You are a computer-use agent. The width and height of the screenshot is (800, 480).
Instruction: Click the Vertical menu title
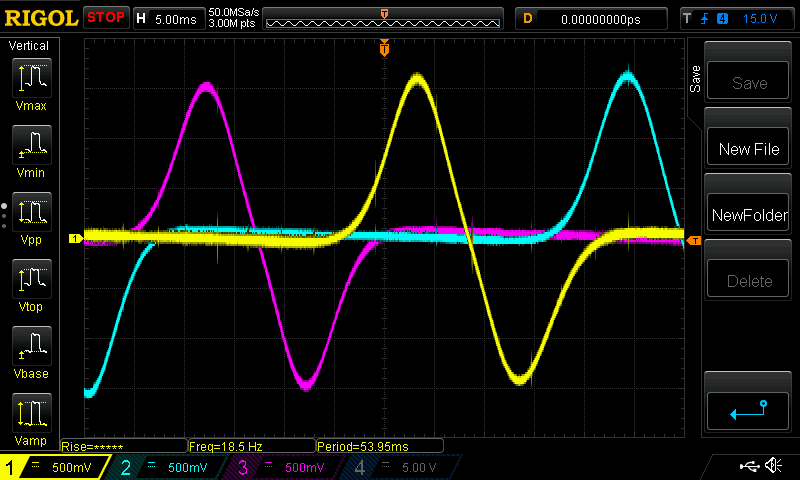tap(29, 45)
